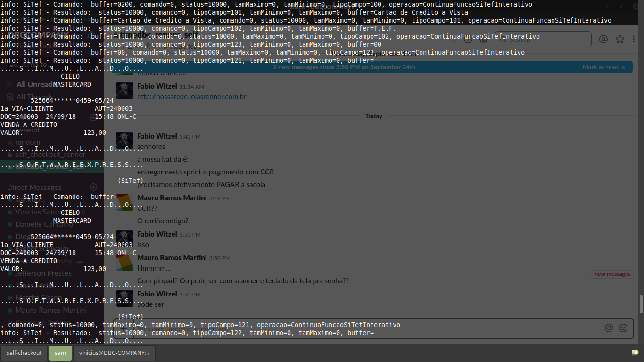This screenshot has height=362, width=644.
Task: Click Fabio Witzel's avatar on 11:14 AM message
Action: coord(125,90)
